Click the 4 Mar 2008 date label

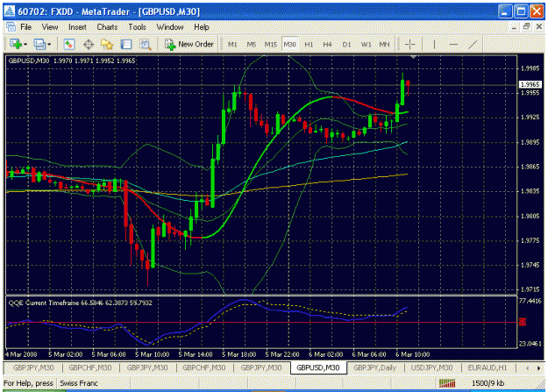click(x=21, y=354)
